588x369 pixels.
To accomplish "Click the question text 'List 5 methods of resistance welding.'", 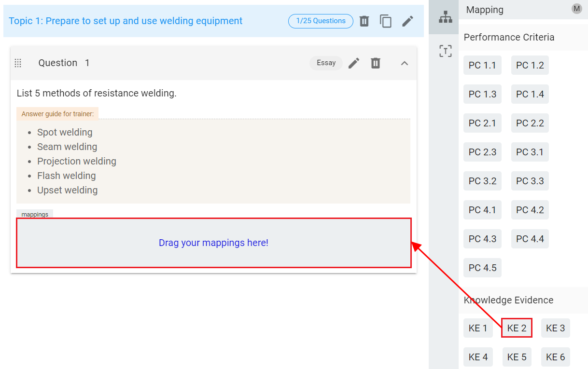I will (97, 93).
